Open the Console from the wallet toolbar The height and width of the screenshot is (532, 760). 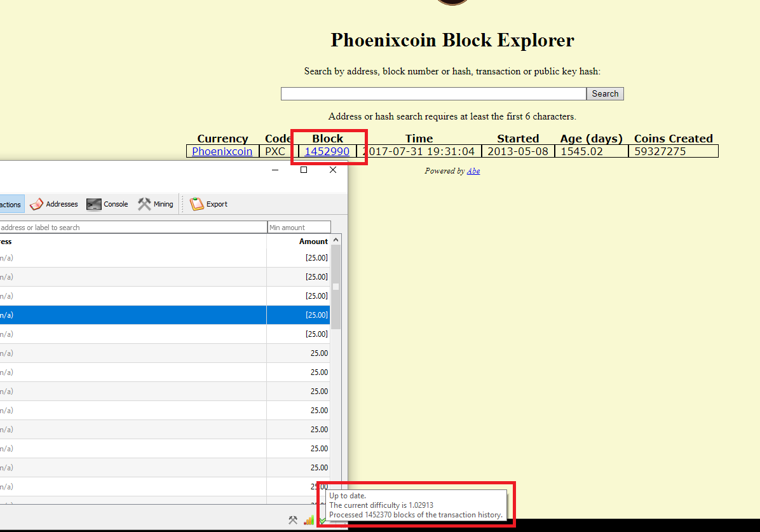tap(107, 204)
